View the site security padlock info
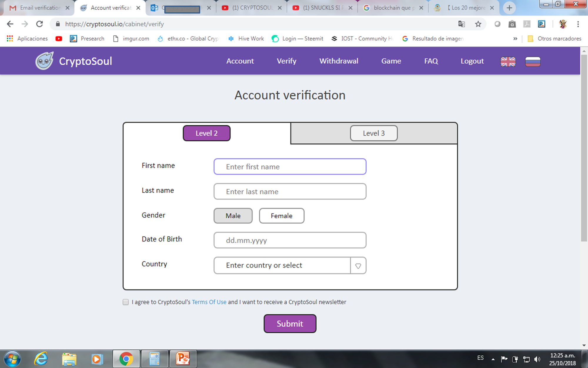The height and width of the screenshot is (368, 588). [x=58, y=24]
